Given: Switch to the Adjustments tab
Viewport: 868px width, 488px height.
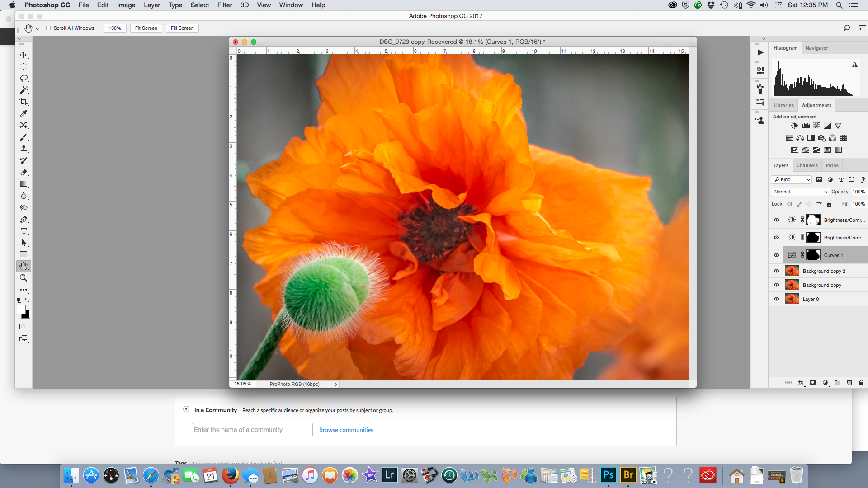Looking at the screenshot, I should (x=816, y=105).
